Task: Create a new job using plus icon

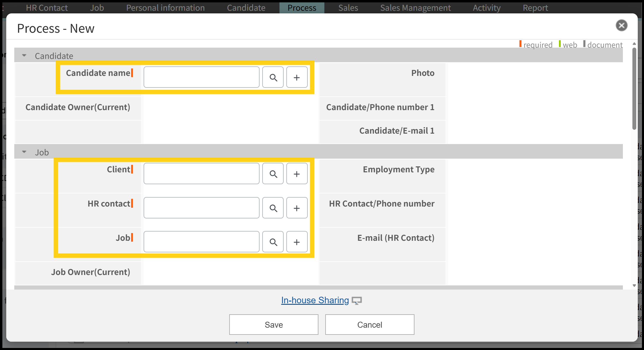Action: (x=297, y=242)
